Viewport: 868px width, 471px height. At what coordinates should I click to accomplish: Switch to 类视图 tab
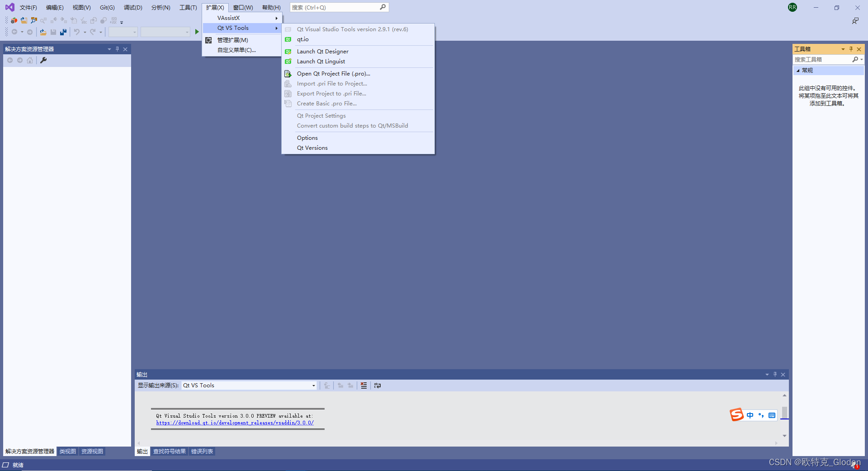[68, 452]
